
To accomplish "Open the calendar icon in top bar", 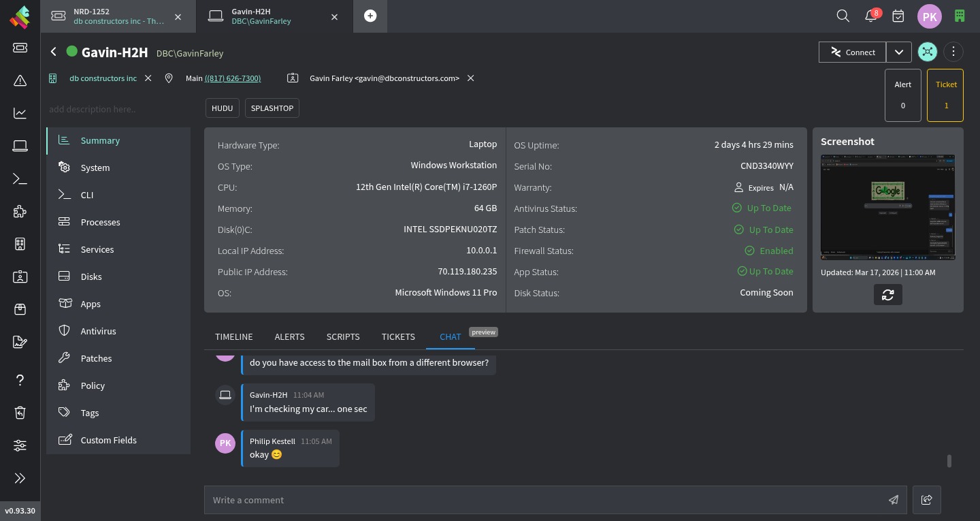I will pos(898,16).
